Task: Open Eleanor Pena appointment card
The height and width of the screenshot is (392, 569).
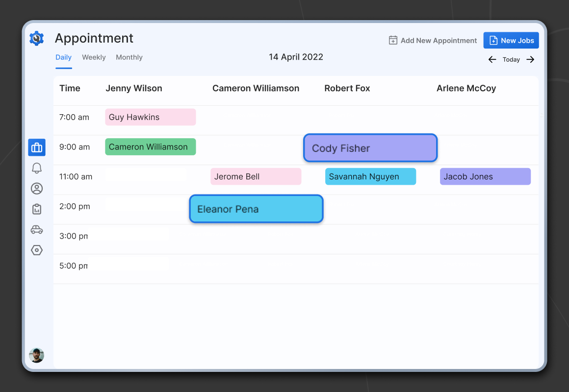Action: click(x=256, y=209)
